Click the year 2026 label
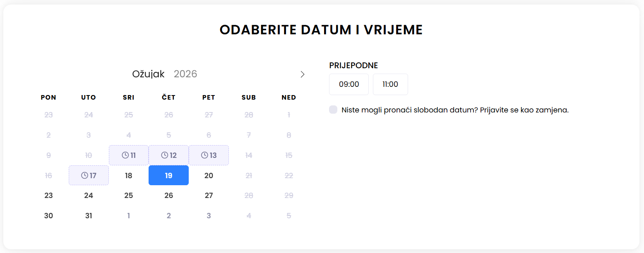 [185, 74]
